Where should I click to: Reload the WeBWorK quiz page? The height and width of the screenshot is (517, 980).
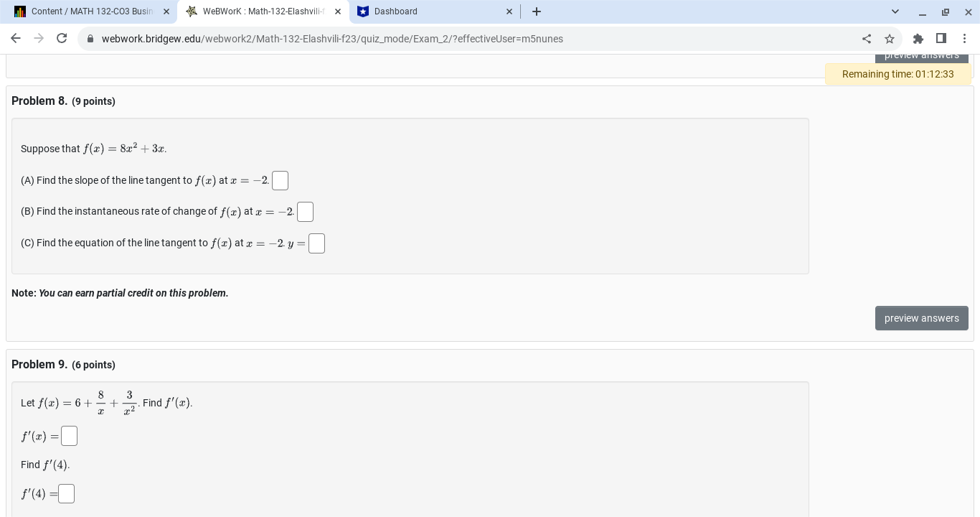coord(62,39)
